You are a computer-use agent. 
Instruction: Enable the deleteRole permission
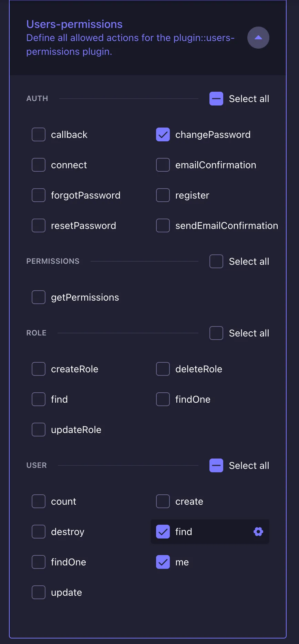(163, 369)
